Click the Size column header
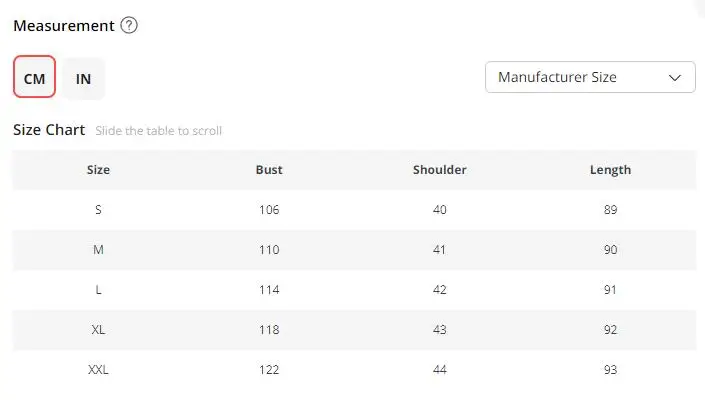 pos(98,170)
